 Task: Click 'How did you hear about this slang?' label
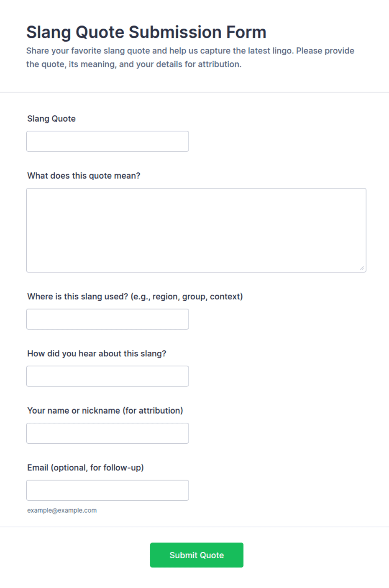97,353
